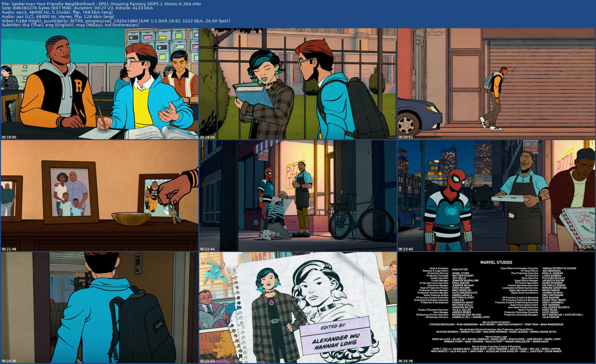The image size is (596, 364).
Task: Click the aac stereo audio info line
Action: [x=58, y=16]
